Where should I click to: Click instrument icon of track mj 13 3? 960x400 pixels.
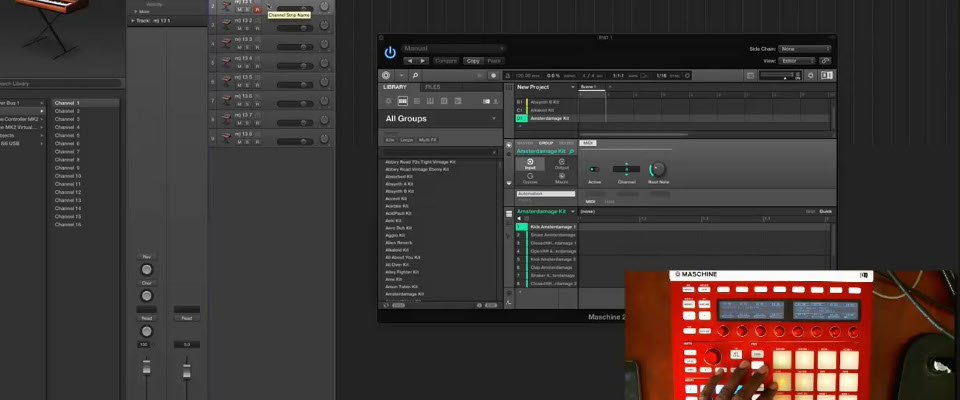(x=227, y=43)
